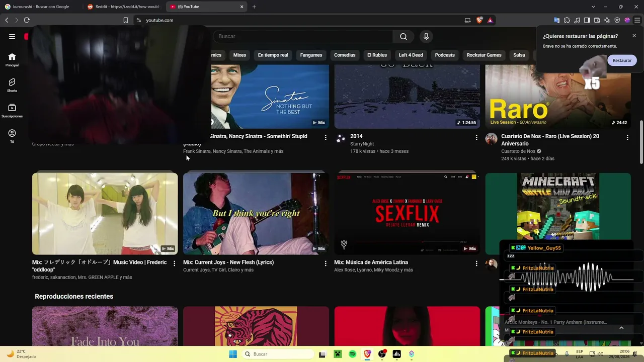Open options for Sinatra Somethin' Stupid mix

(x=326, y=137)
